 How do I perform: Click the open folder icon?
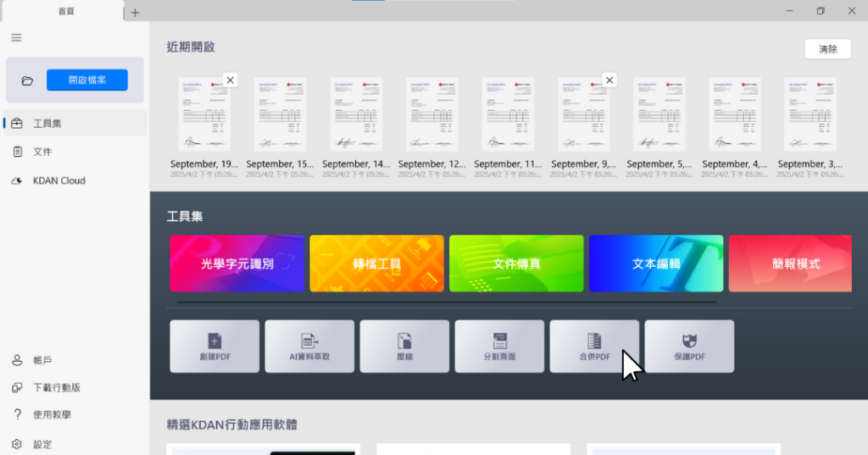(x=27, y=80)
